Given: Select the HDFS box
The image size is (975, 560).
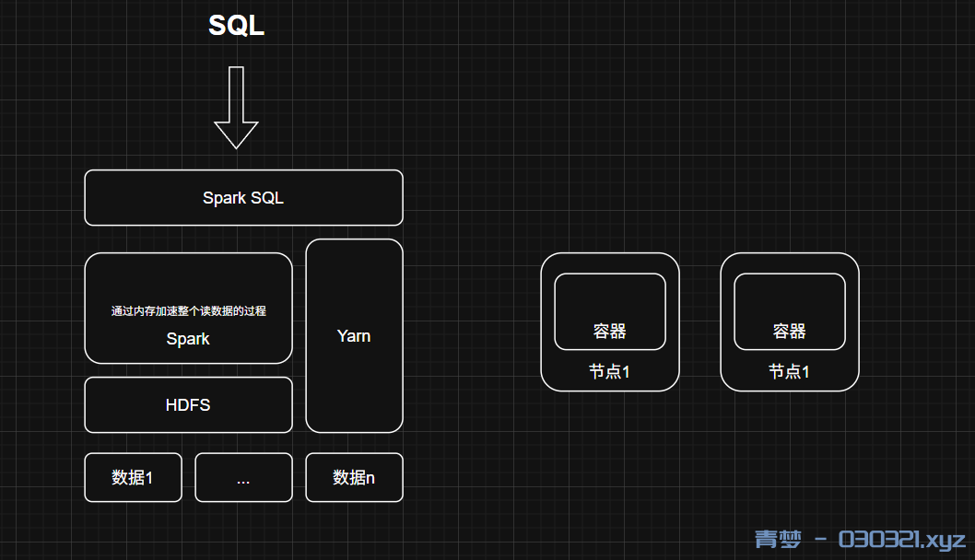Looking at the screenshot, I should point(188,404).
